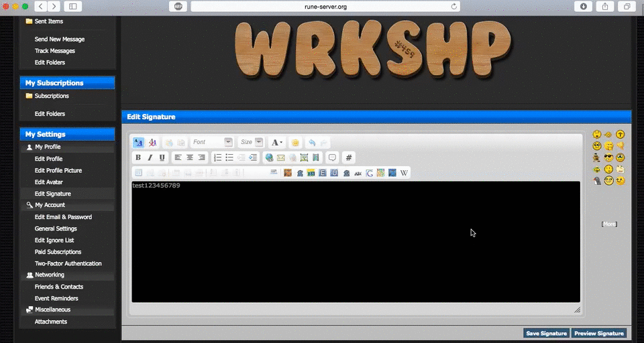Insert an unordered bullet list

coord(229,157)
